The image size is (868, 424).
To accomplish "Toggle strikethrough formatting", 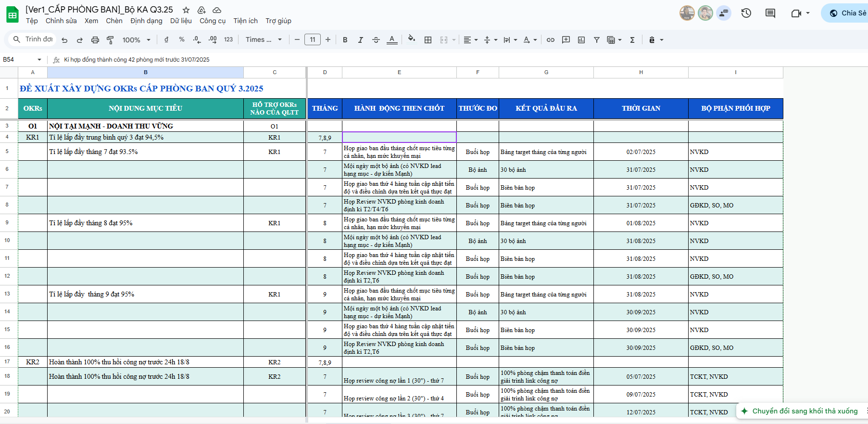I will (x=376, y=40).
